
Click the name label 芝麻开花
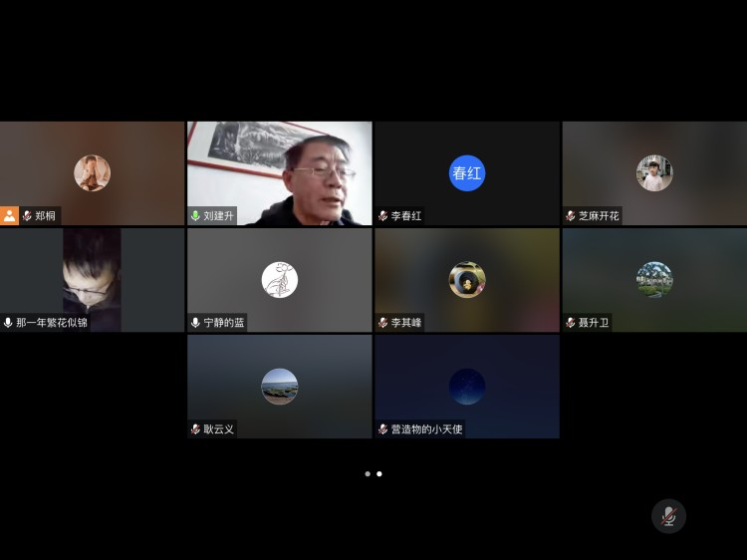[x=599, y=216]
